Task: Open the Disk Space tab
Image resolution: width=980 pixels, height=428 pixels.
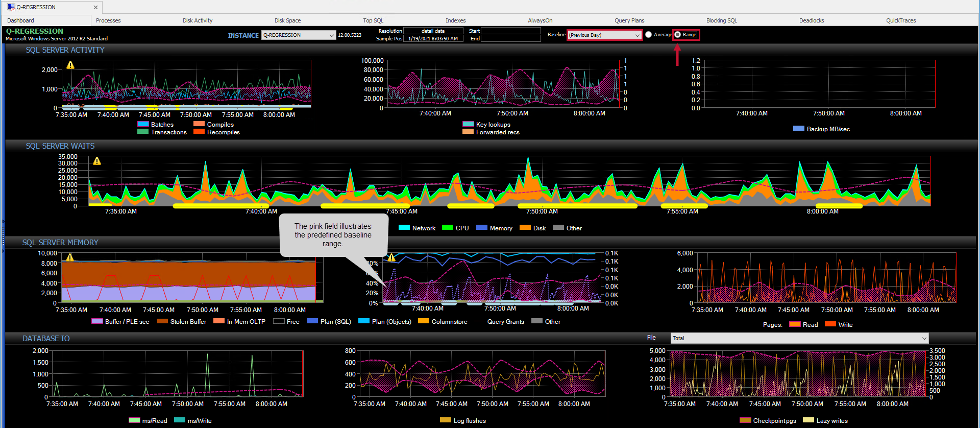Action: (x=287, y=20)
